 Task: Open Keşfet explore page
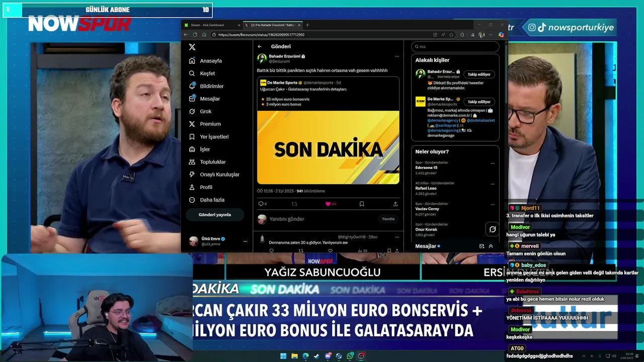202,73
